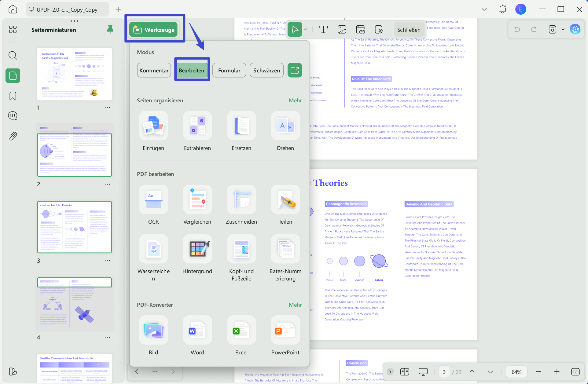Click the Hintergrund background icon
588x384 pixels.
click(x=197, y=249)
